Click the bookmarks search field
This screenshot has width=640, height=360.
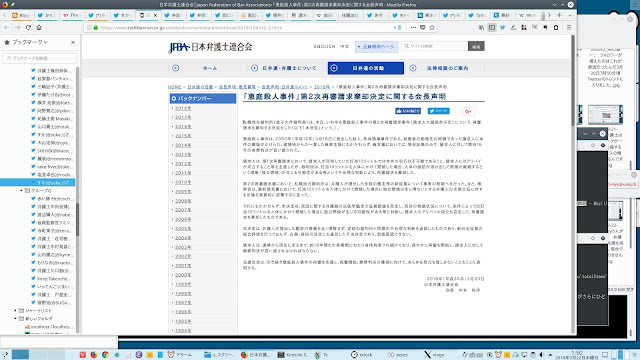(x=40, y=58)
